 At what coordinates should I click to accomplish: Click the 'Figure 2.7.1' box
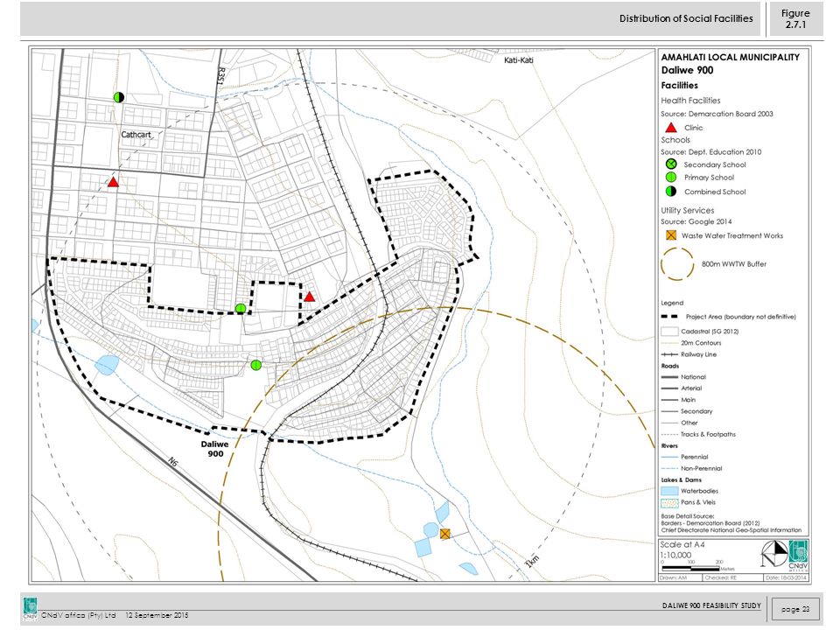click(795, 18)
